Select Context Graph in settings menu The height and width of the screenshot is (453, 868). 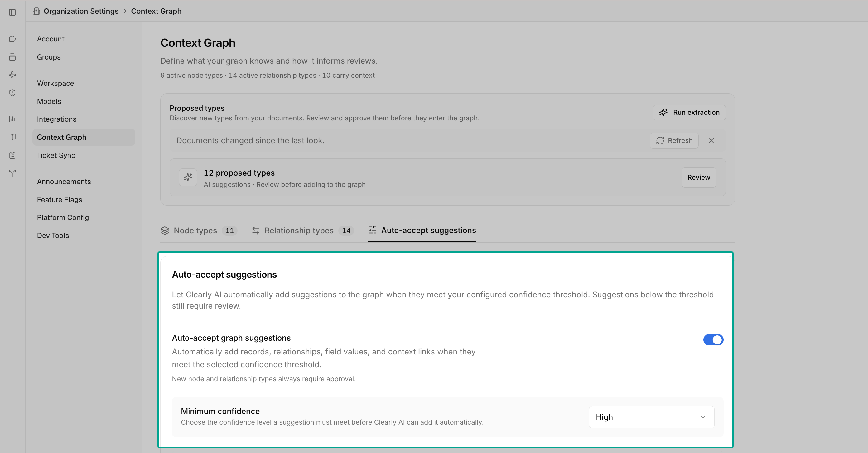click(x=84, y=137)
